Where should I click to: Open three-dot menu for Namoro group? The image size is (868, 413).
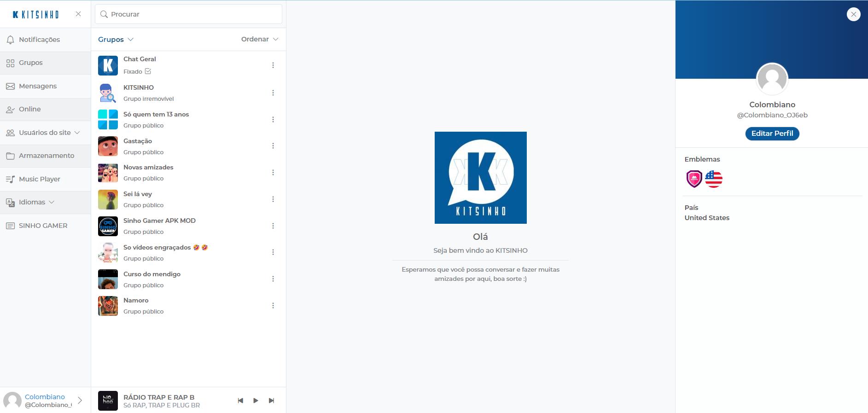[x=273, y=306]
